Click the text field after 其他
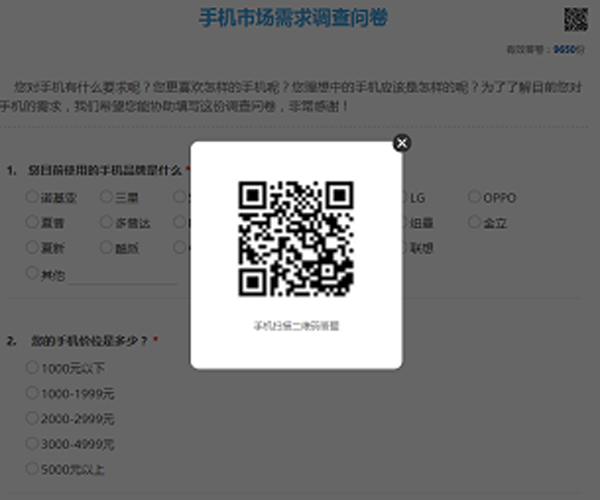The width and height of the screenshot is (600, 500). click(x=122, y=276)
